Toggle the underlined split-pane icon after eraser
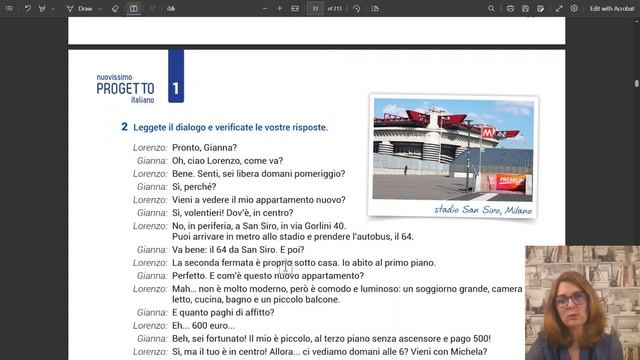This screenshot has height=360, width=640. [x=133, y=8]
